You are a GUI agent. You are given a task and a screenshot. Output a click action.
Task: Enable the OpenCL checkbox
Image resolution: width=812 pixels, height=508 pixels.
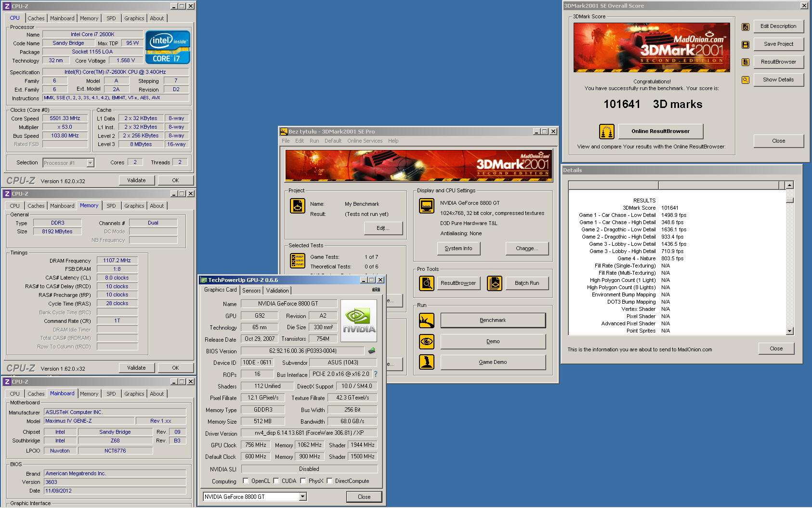tap(246, 481)
